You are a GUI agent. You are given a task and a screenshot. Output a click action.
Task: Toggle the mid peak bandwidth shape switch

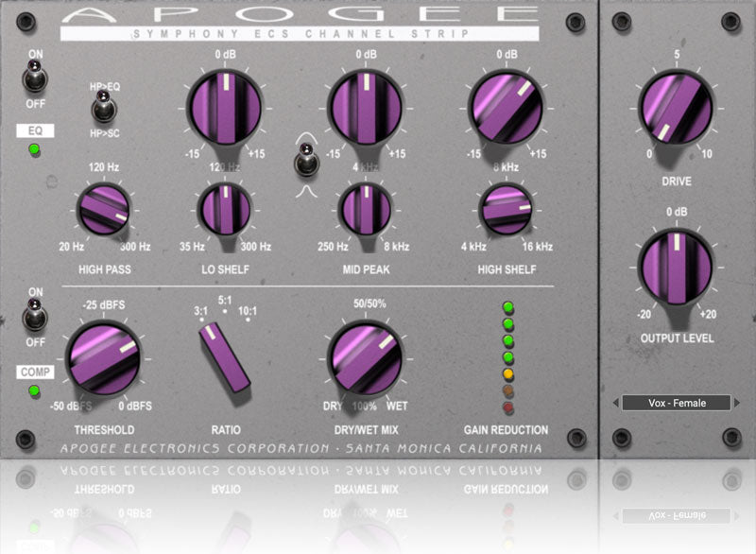(x=306, y=161)
